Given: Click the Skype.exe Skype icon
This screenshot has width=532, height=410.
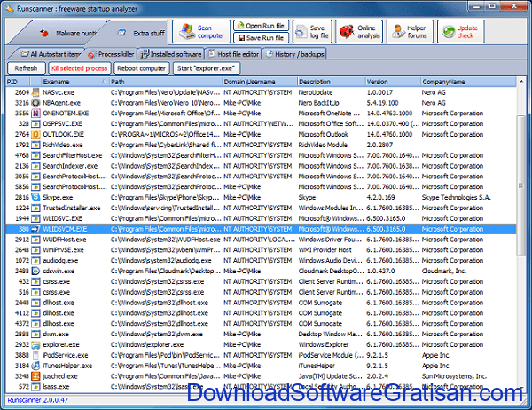Looking at the screenshot, I should pyautogui.click(x=35, y=197).
